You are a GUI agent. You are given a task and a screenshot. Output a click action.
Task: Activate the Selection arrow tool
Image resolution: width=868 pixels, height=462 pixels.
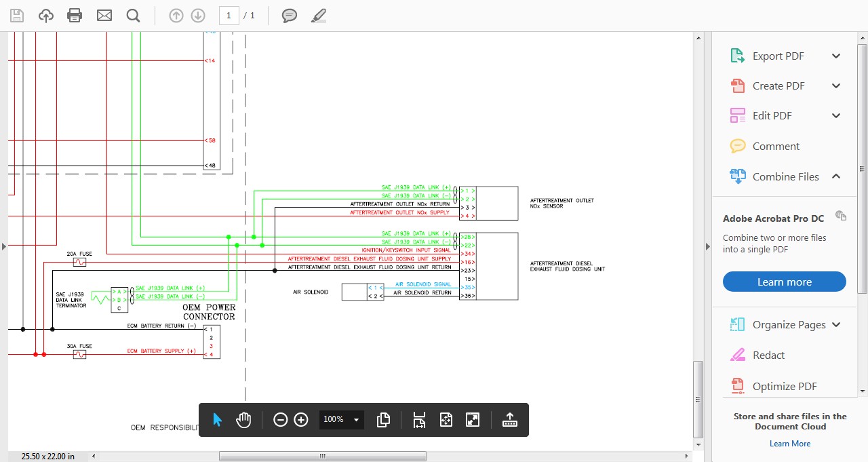tap(217, 420)
